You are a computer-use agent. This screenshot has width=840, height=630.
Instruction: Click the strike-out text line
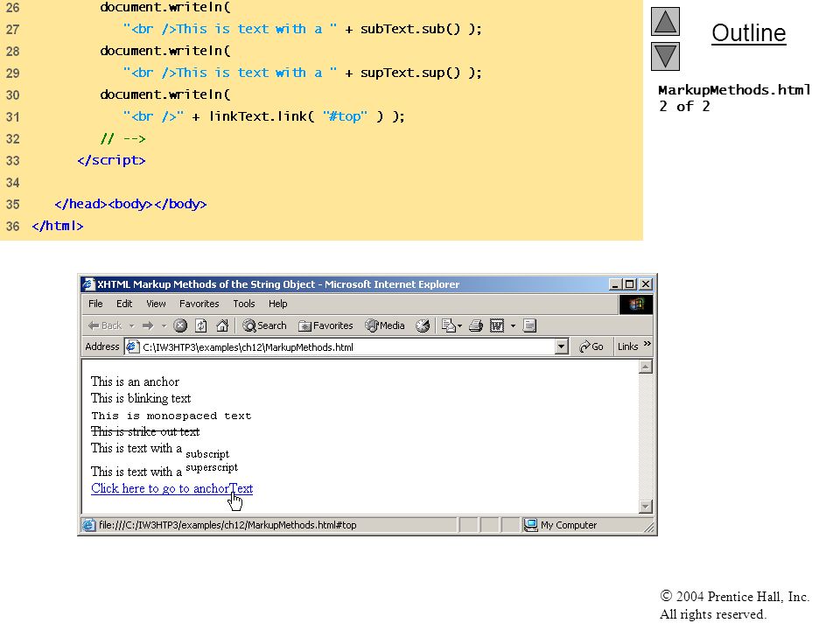point(145,431)
